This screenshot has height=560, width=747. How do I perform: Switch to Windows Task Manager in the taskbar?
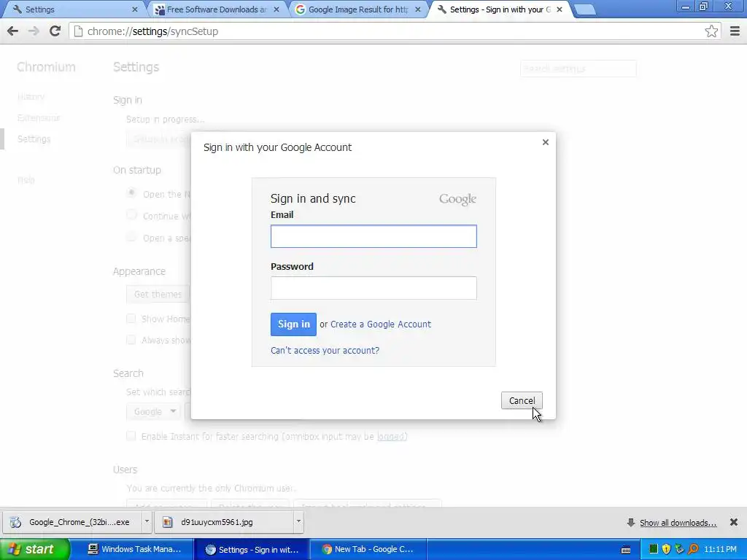[x=134, y=550]
